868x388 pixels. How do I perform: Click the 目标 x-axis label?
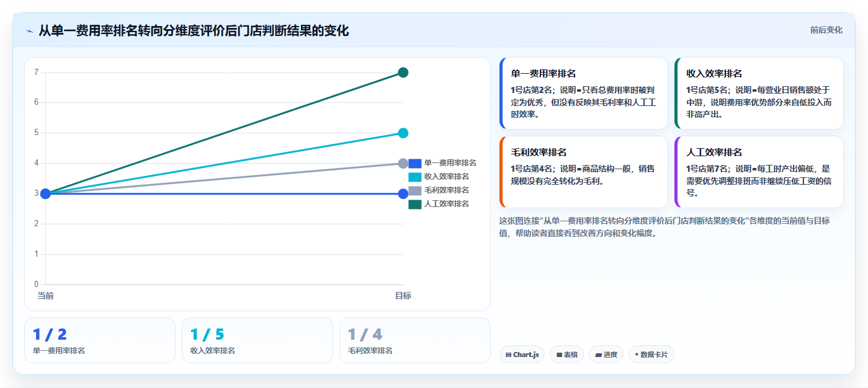403,296
